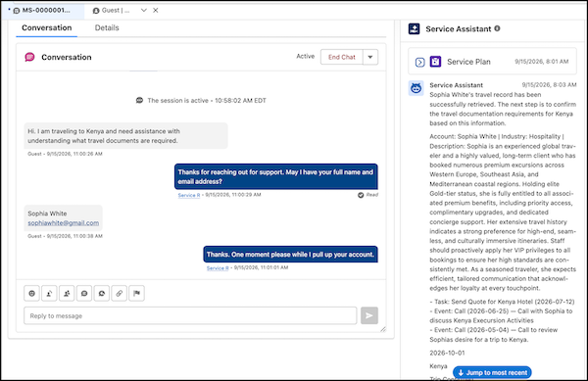This screenshot has width=588, height=381.
Task: Click the add participants icon
Action: point(67,293)
